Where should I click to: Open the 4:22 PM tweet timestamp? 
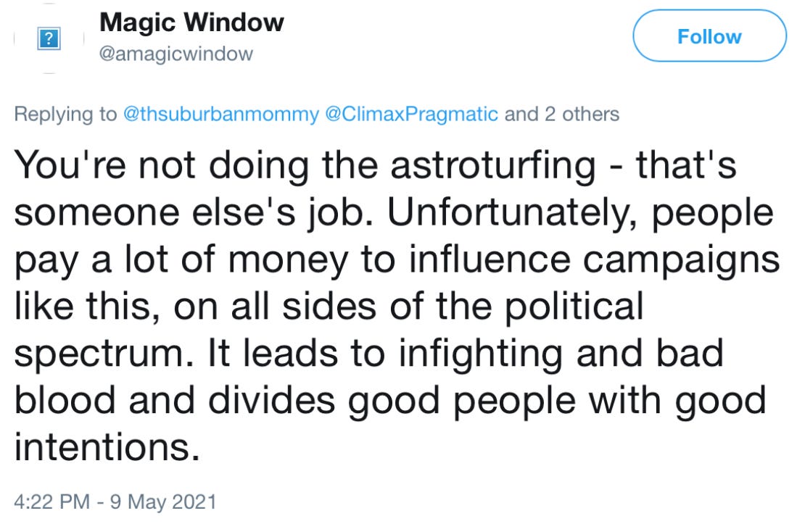pyautogui.click(x=51, y=502)
